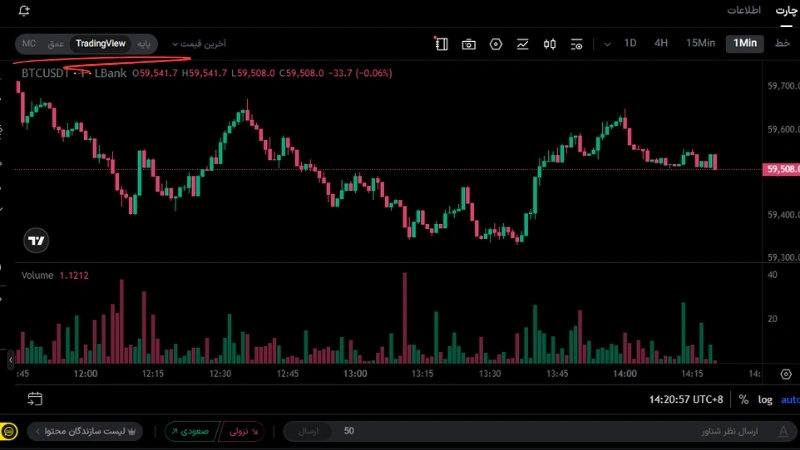Open the price axis settings gear
This screenshot has width=800, height=450.
tap(786, 374)
